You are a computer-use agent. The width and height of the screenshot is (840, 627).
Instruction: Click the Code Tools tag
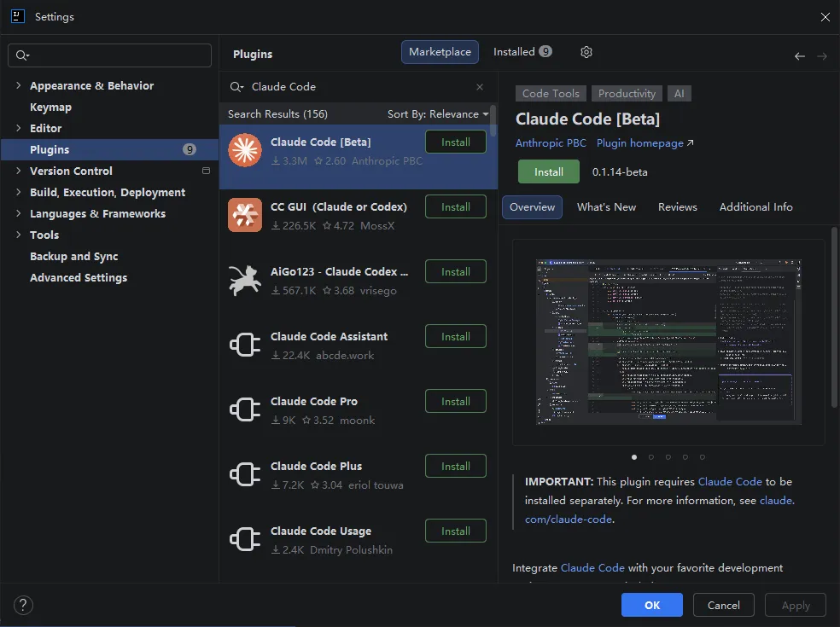(x=551, y=94)
